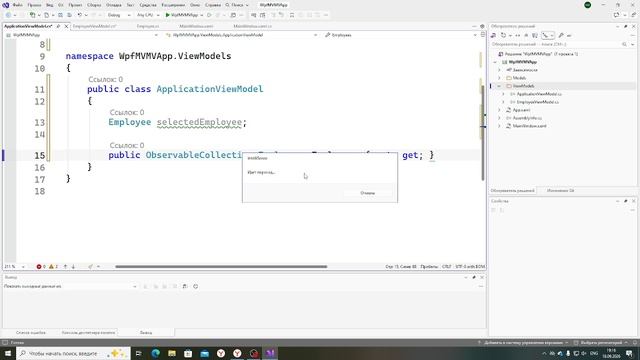Viewport: 640px width, 360px height.
Task: Click the search magnifier in Solution Explorer
Action: point(624,44)
